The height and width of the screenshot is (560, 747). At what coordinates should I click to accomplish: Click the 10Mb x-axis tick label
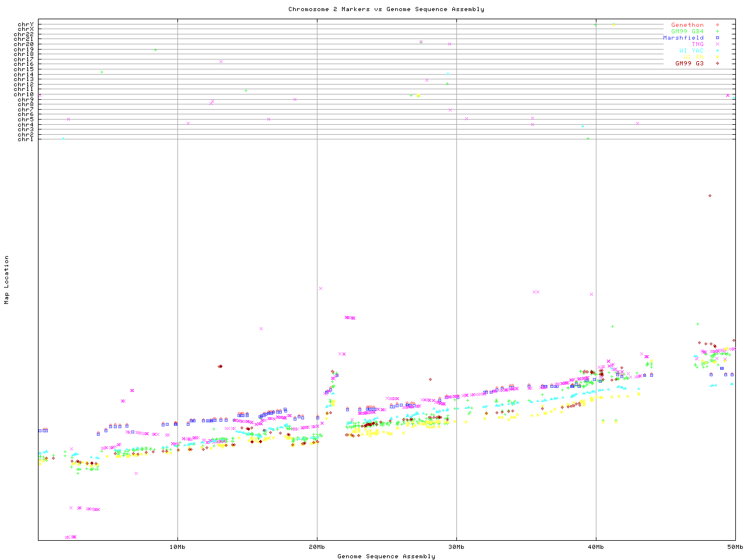177,547
